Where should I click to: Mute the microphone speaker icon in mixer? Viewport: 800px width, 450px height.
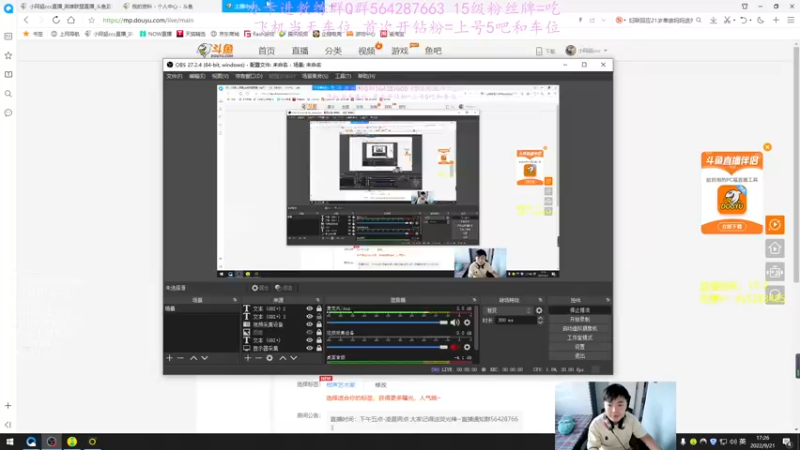pyautogui.click(x=455, y=322)
